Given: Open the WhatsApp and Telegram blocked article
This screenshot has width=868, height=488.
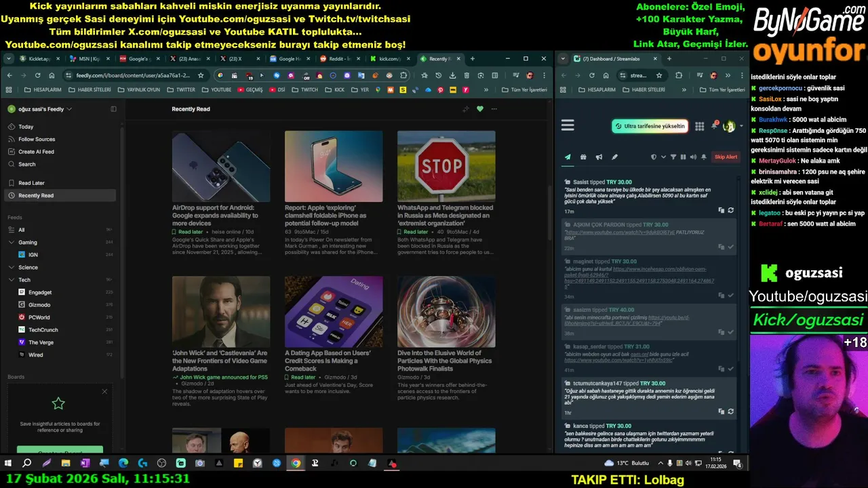Looking at the screenshot, I should tap(446, 216).
